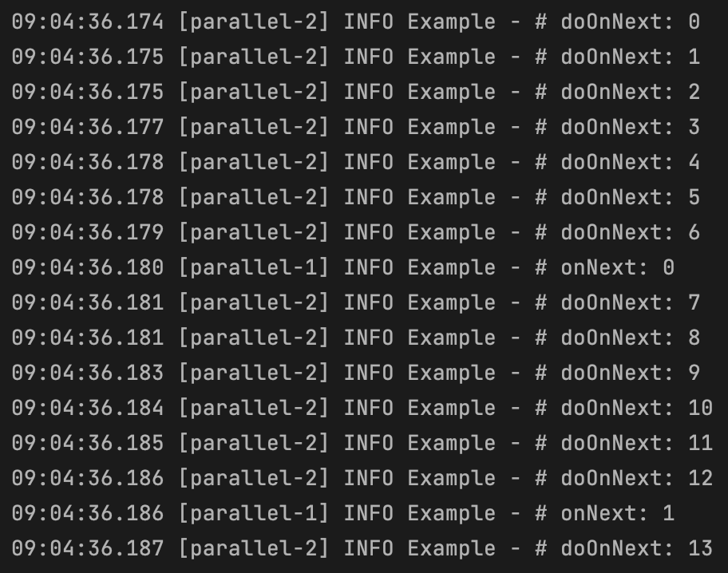
Task: Select timestamp 09:04:36.177
Action: coord(87,127)
